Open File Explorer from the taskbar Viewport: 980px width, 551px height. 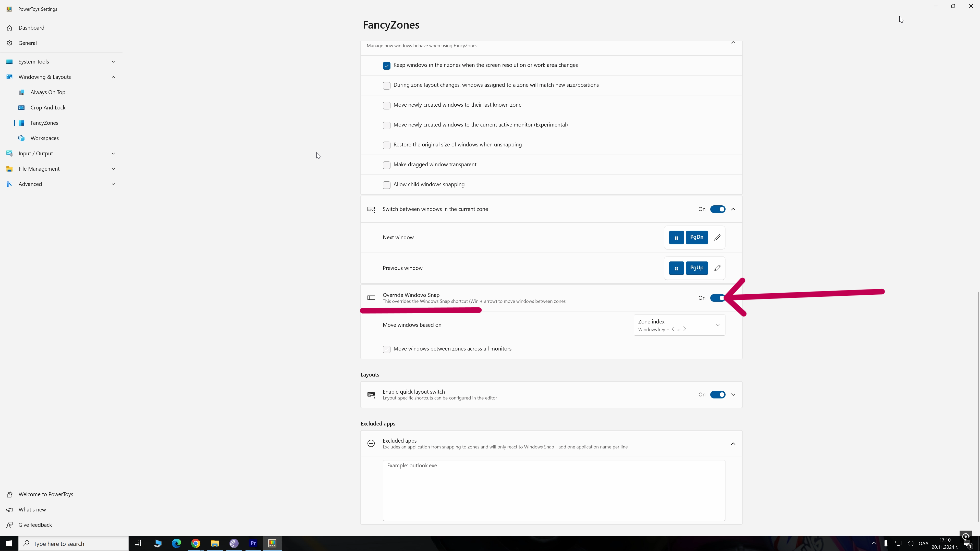(x=215, y=543)
